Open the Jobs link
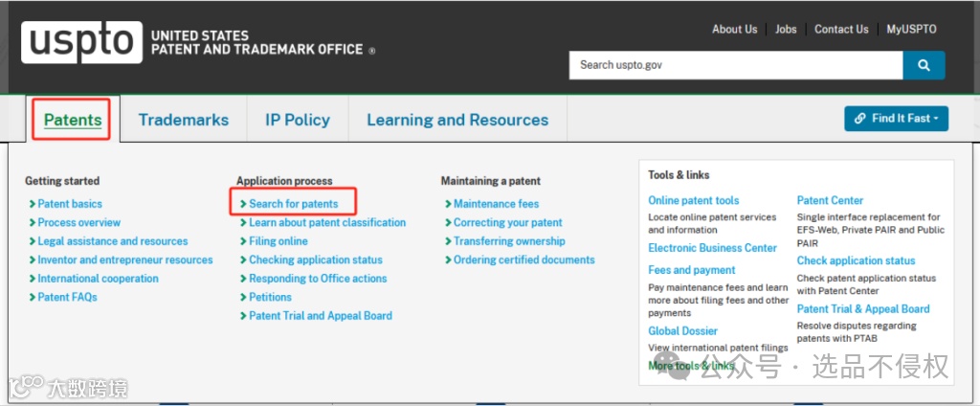Viewport: 980px width, 406px height. point(786,30)
